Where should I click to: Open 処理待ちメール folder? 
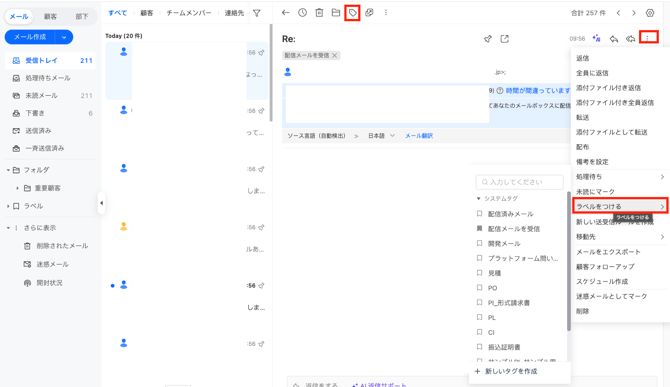click(x=50, y=78)
